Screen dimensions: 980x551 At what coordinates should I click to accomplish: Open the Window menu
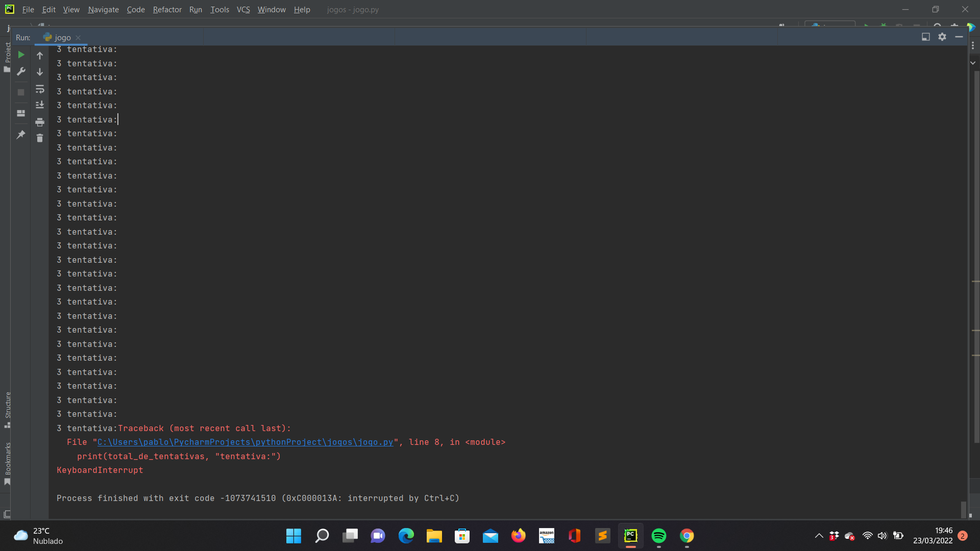point(272,9)
